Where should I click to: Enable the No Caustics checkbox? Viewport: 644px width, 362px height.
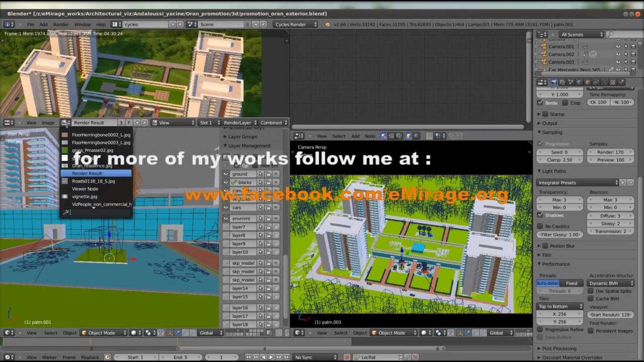point(540,226)
